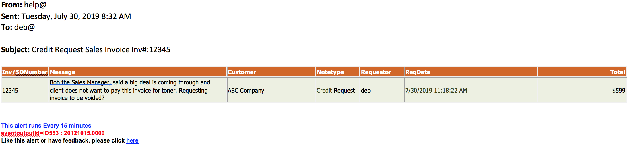
Task: Click the requestor cell 'deb'
Action: coord(382,90)
